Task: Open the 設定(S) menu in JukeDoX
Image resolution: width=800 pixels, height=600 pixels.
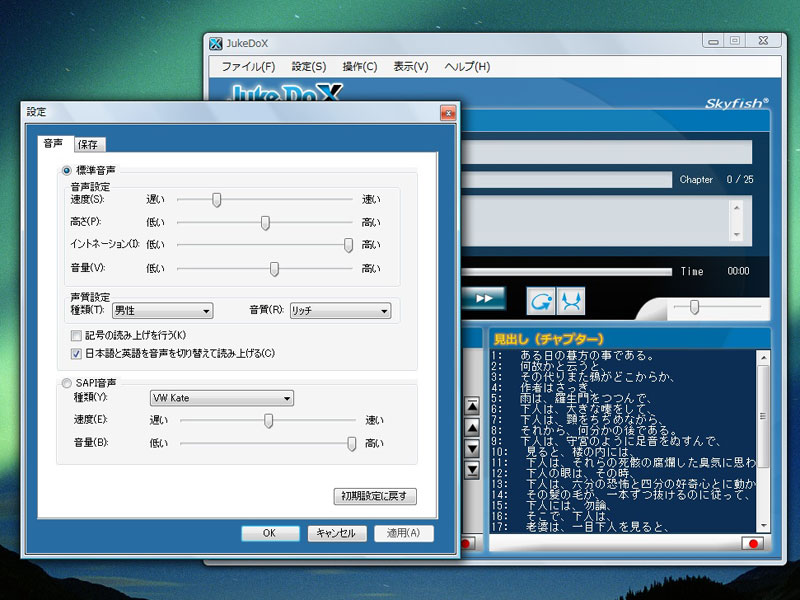Action: click(x=309, y=67)
